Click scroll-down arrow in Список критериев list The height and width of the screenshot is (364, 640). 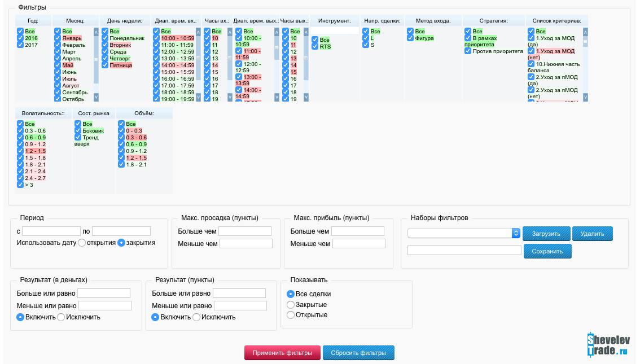pyautogui.click(x=585, y=97)
